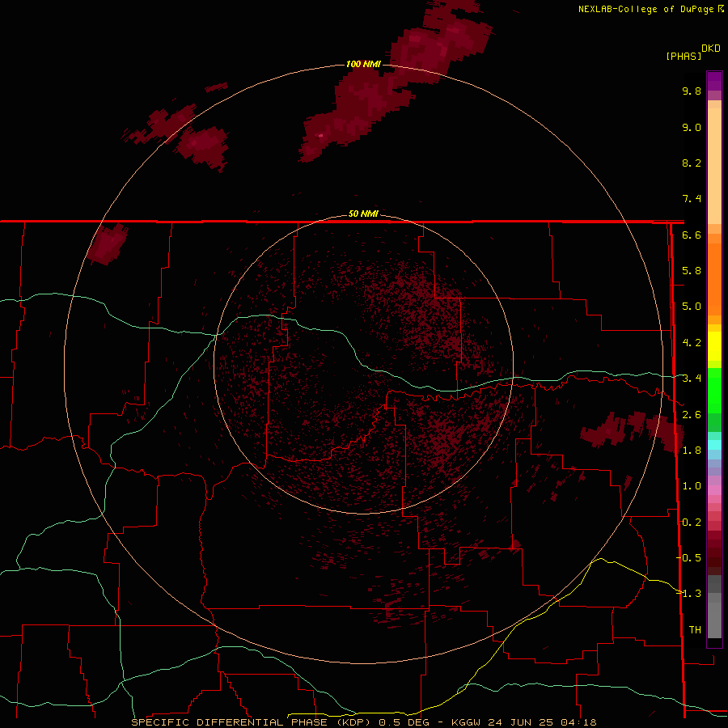Click the 9.0 scale value

click(x=692, y=127)
